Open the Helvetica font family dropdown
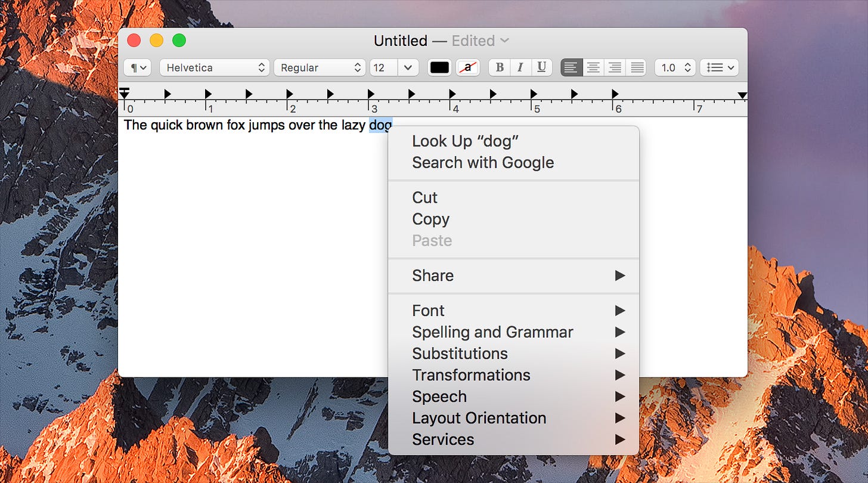Screen dimensions: 868x483 point(214,67)
